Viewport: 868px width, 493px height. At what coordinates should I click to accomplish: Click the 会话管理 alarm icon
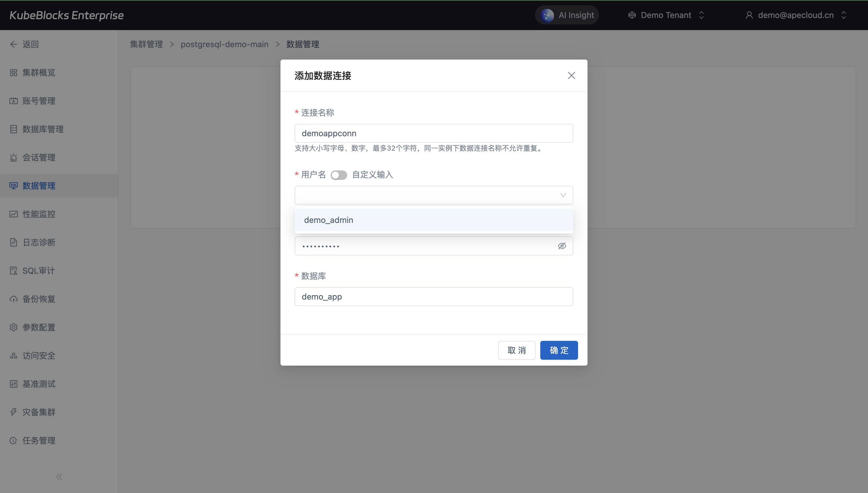tap(14, 157)
